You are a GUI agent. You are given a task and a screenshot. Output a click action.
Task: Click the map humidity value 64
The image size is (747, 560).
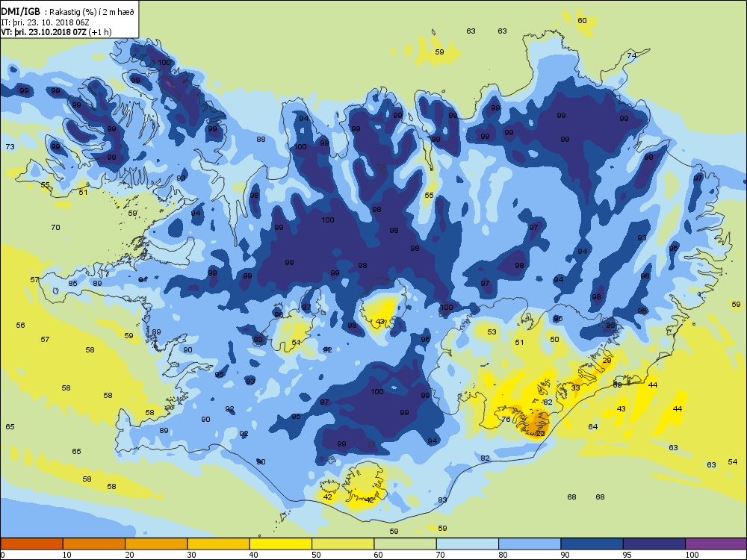(592, 426)
